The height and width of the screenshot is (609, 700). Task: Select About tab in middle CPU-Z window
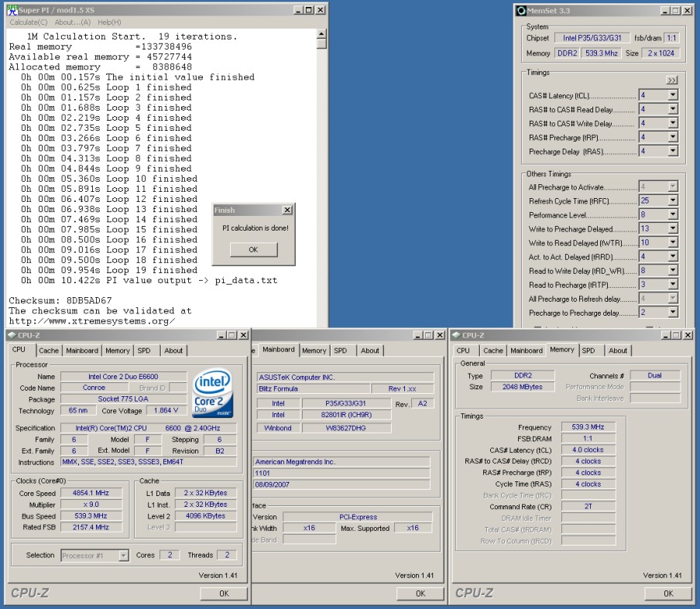coord(369,351)
